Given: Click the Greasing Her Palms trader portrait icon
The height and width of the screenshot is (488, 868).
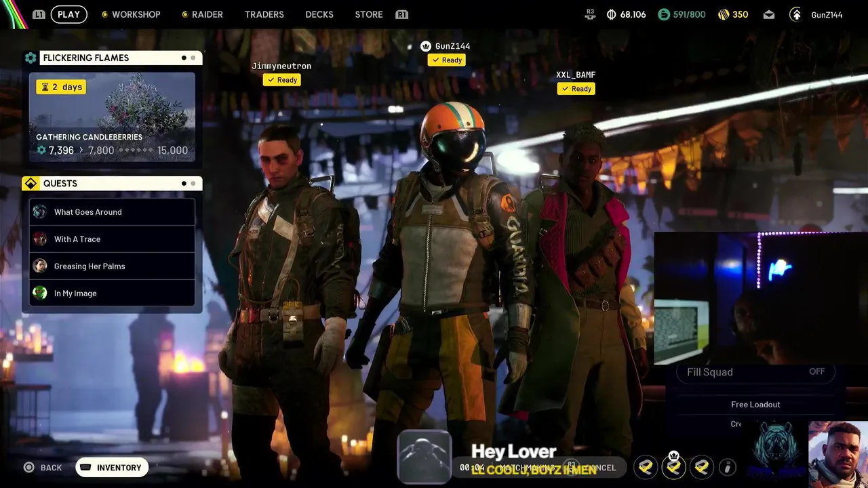Looking at the screenshot, I should (x=40, y=266).
